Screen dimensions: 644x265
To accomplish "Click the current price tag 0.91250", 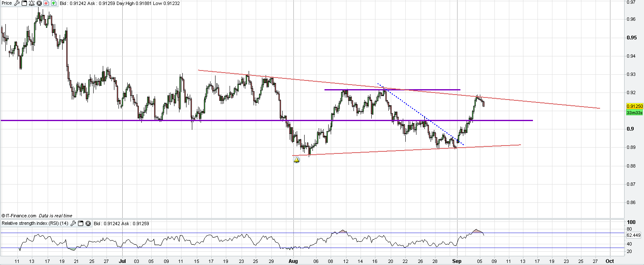I will [x=634, y=107].
